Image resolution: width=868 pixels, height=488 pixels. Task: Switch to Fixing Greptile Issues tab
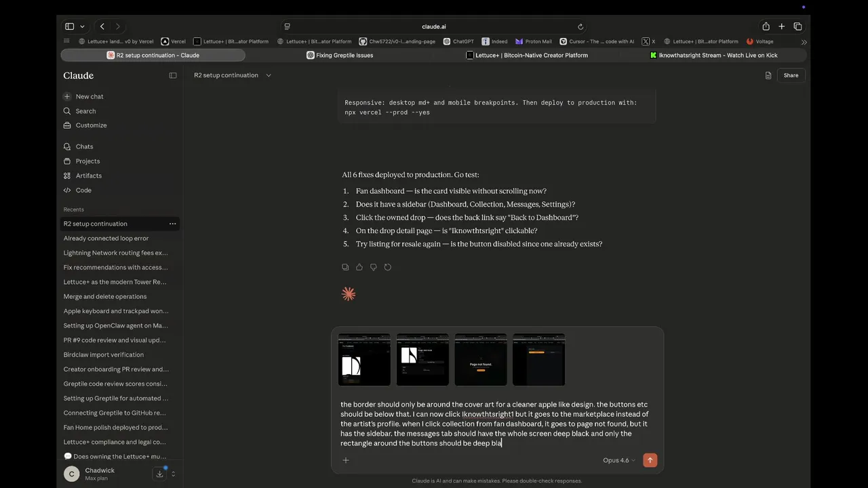pyautogui.click(x=340, y=55)
